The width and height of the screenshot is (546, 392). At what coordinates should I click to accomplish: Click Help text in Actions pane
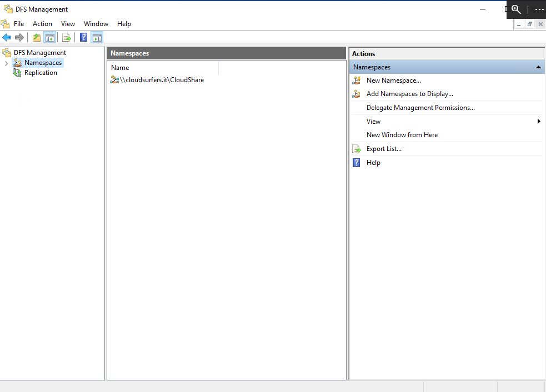pos(373,163)
